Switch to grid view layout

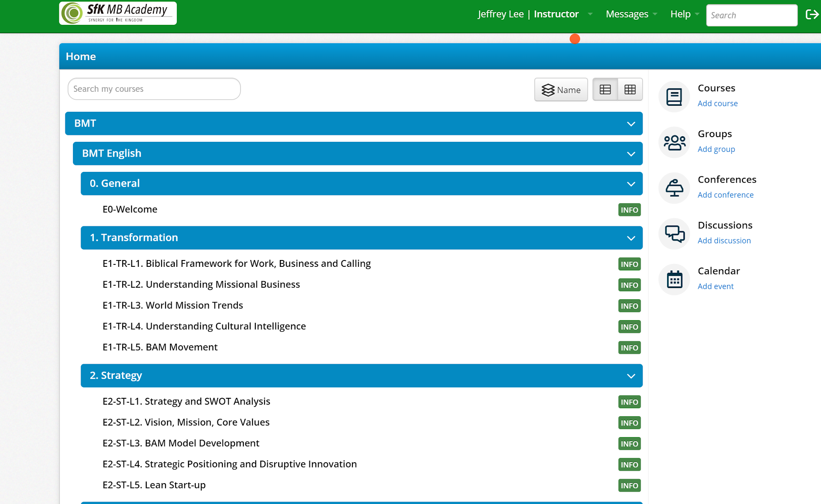[630, 89]
